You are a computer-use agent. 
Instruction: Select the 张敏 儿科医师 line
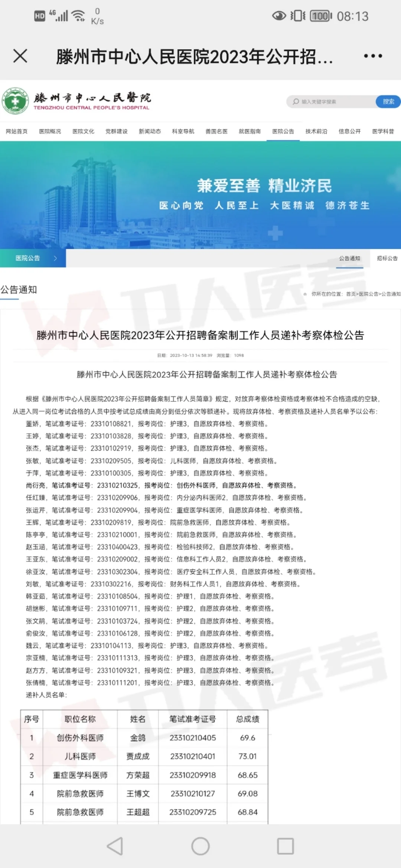coord(152,461)
